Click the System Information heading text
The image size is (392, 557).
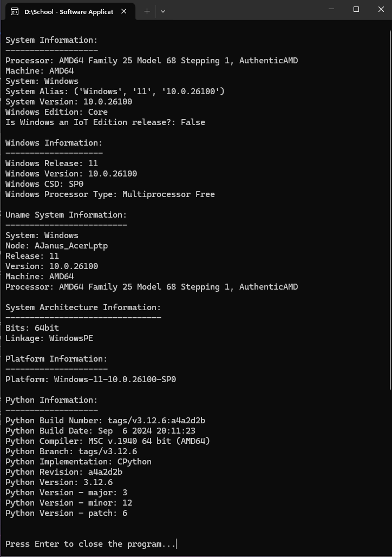click(x=51, y=40)
